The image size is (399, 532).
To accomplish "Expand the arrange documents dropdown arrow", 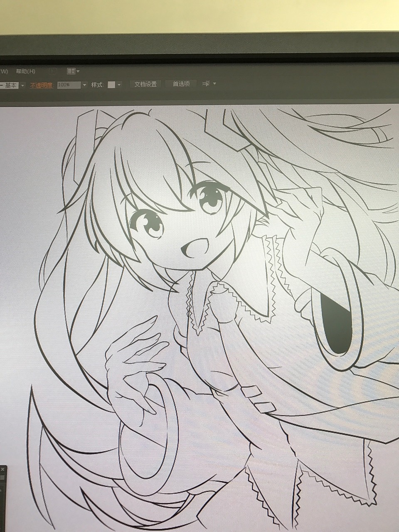I will (x=78, y=71).
